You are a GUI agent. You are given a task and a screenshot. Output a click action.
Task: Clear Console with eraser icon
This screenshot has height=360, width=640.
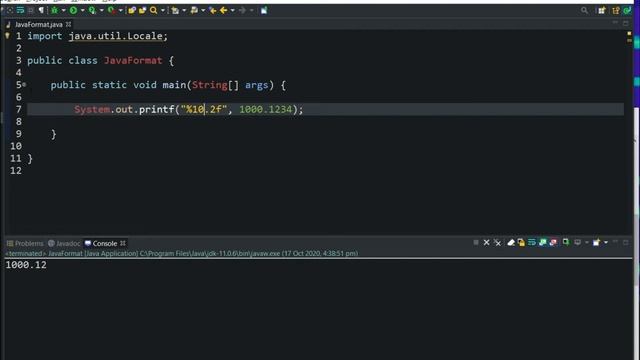(511, 242)
